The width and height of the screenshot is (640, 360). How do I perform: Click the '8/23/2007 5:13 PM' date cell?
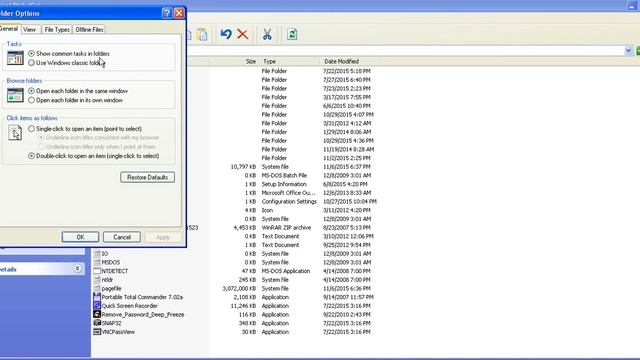pyautogui.click(x=347, y=227)
